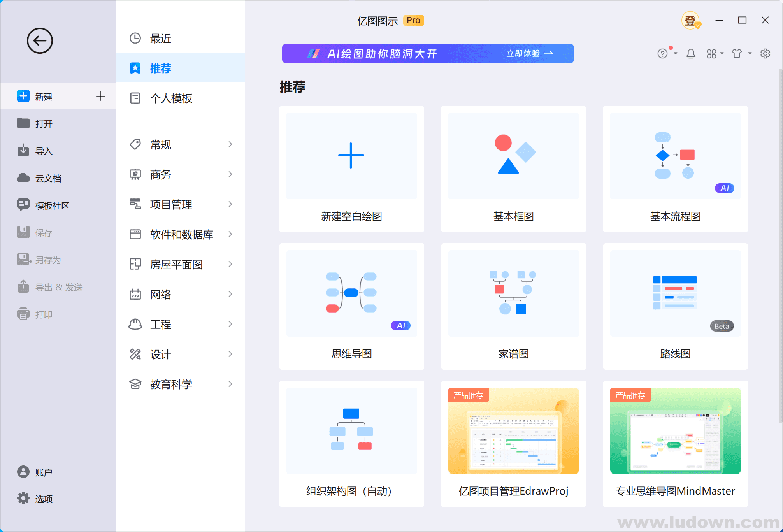Image resolution: width=783 pixels, height=532 pixels.
Task: Switch to the 最近 recent tab
Action: [x=180, y=38]
